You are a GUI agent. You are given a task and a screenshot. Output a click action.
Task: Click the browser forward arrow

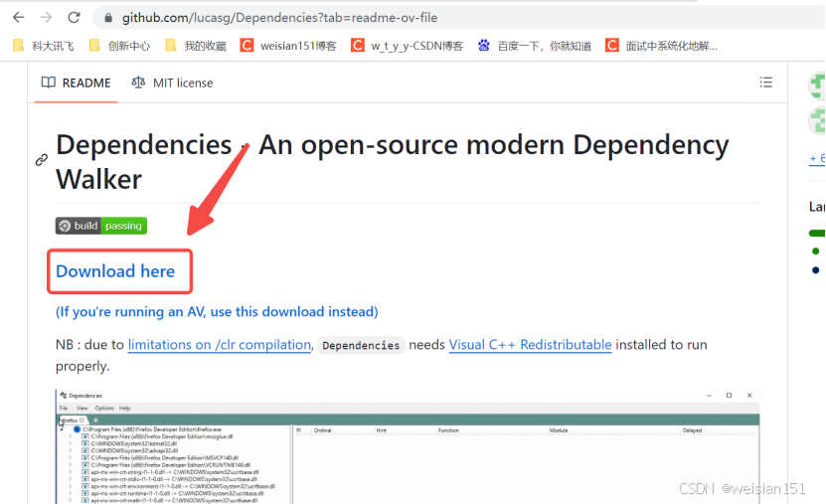(x=47, y=17)
